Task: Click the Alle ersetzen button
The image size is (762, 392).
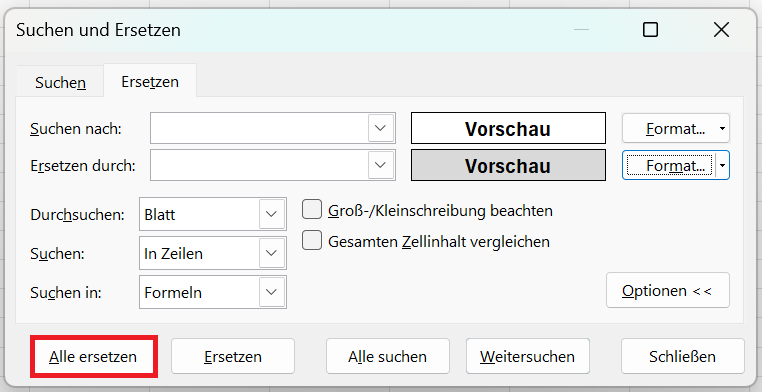Action: pos(93,357)
